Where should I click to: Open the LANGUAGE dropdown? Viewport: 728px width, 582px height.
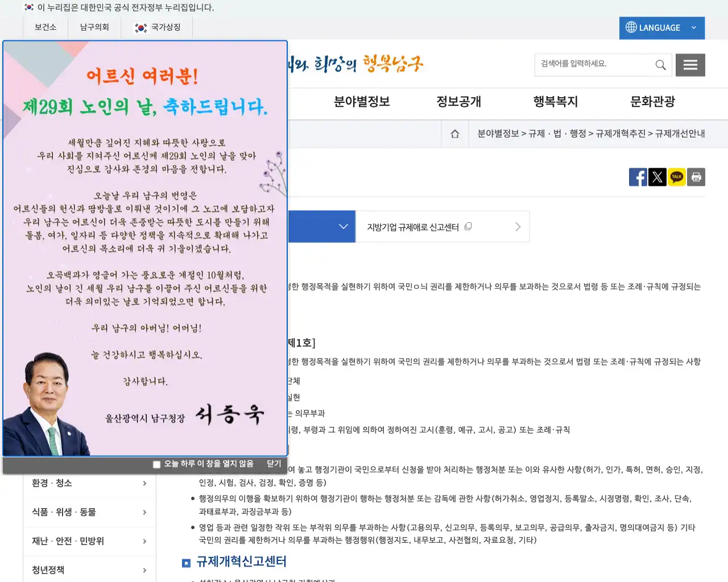[x=662, y=28]
